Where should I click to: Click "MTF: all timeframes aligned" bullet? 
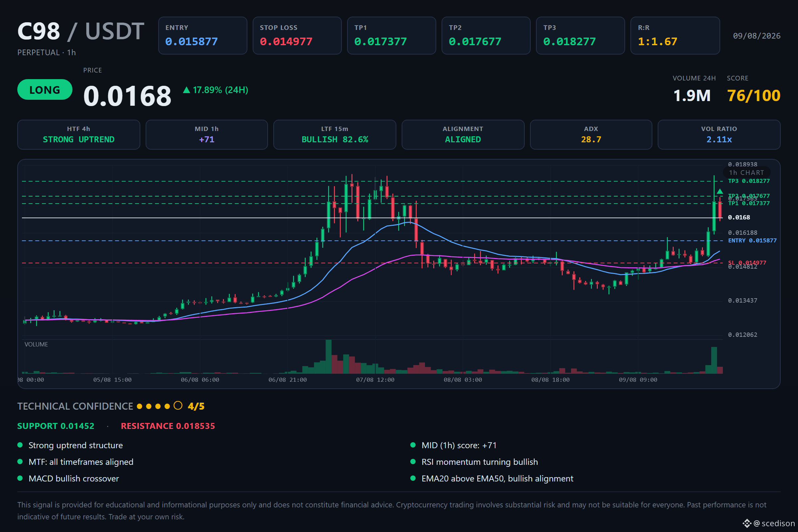pos(81,462)
